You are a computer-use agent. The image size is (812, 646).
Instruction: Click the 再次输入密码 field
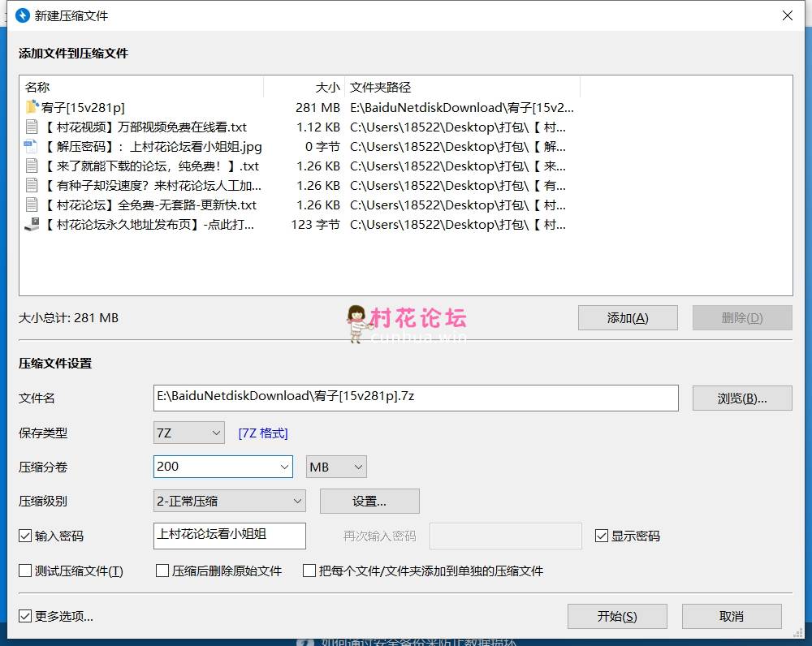point(506,536)
